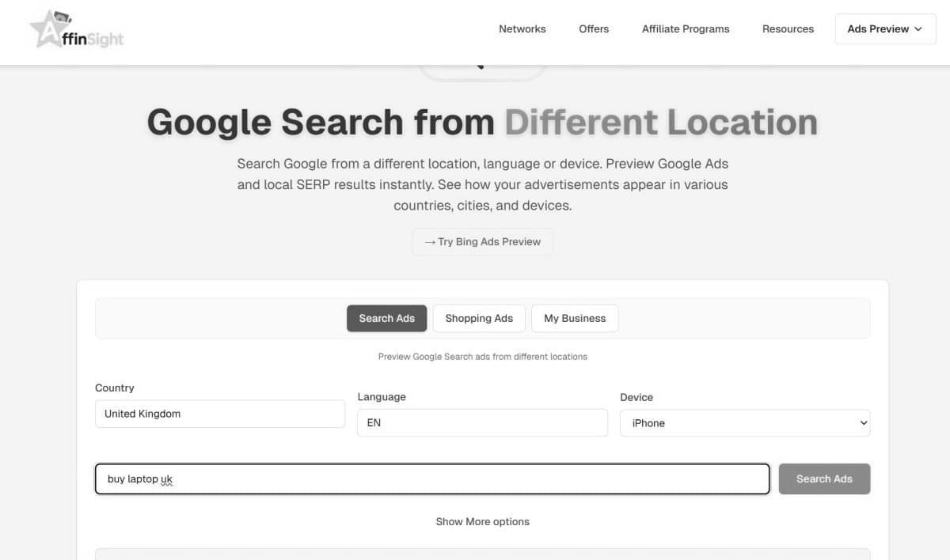Open the Device dropdown set to iPhone
This screenshot has height=560, width=950.
(744, 423)
